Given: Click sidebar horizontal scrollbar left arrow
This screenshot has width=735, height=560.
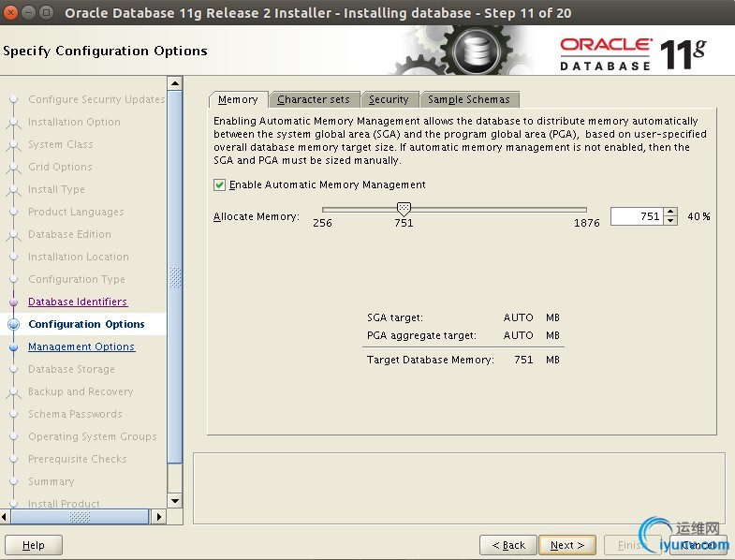Looking at the screenshot, I should pos(5,517).
